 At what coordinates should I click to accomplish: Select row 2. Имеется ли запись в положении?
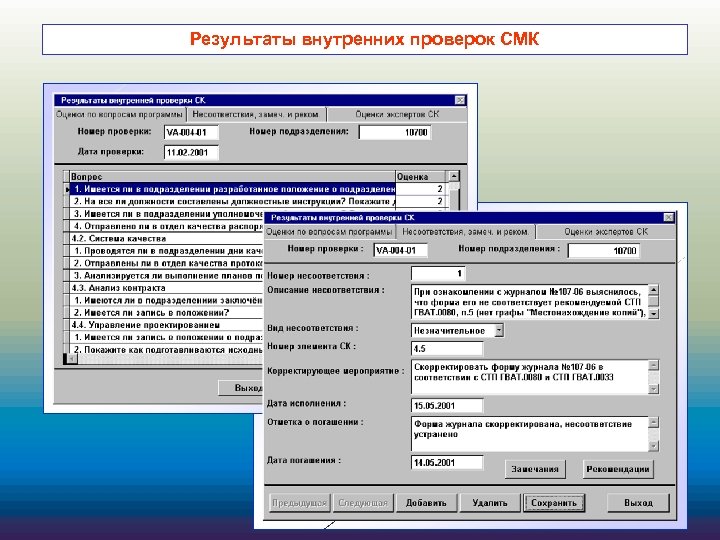167,313
